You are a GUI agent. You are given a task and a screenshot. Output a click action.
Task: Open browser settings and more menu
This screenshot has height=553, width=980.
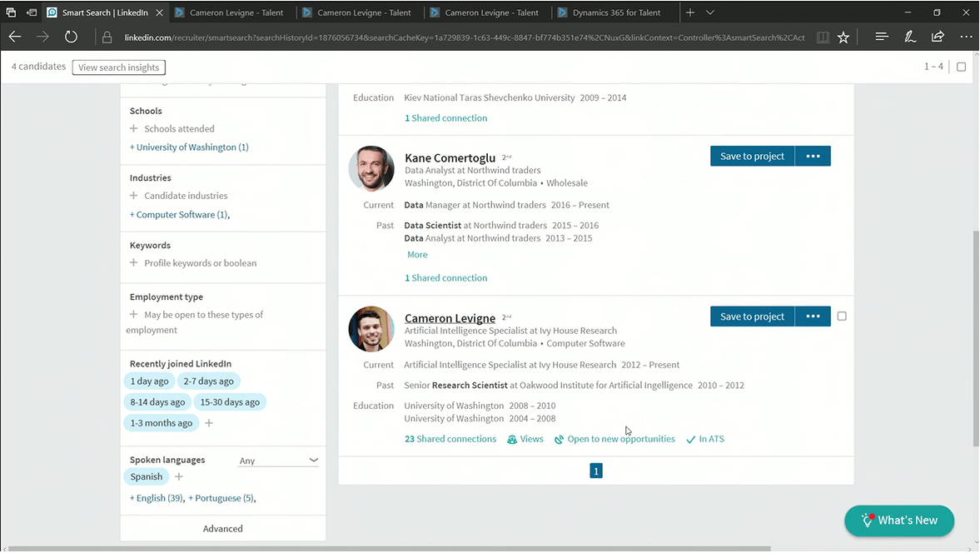click(966, 37)
